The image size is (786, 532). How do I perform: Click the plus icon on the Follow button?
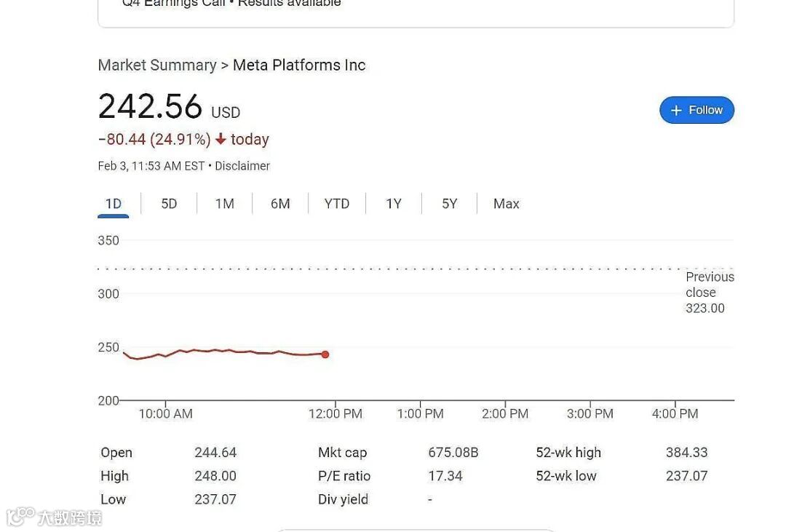(675, 110)
